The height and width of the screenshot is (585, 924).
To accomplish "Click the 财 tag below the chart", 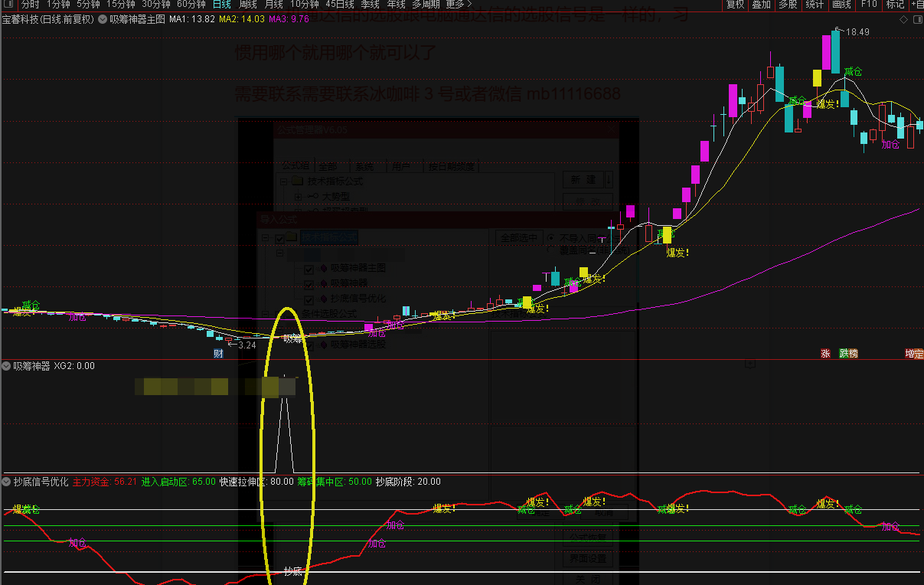I will tap(218, 353).
